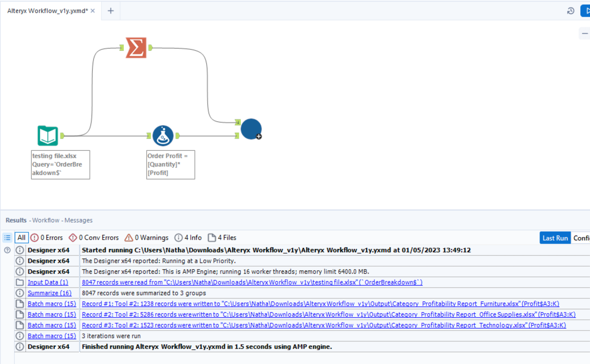Filter messages by 0 Warnings
This screenshot has height=364, width=590.
click(x=146, y=238)
